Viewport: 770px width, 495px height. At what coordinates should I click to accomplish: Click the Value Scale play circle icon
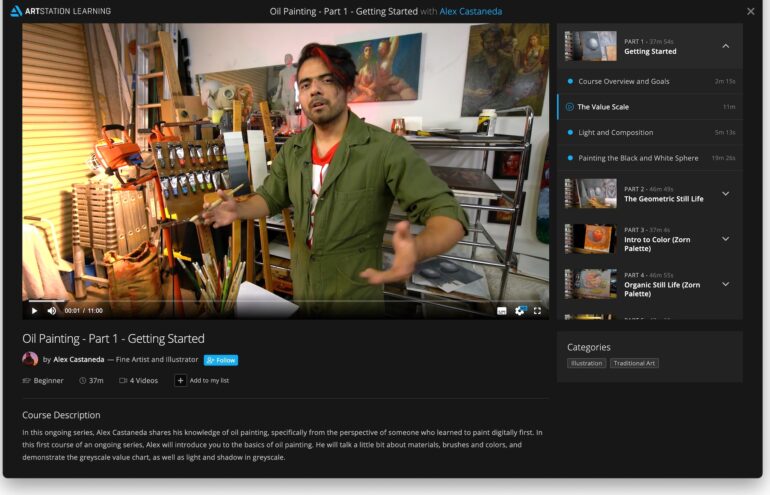[570, 107]
